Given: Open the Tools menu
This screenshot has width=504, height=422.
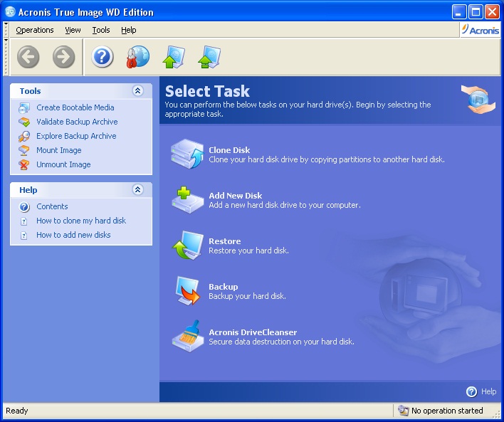Looking at the screenshot, I should (101, 30).
